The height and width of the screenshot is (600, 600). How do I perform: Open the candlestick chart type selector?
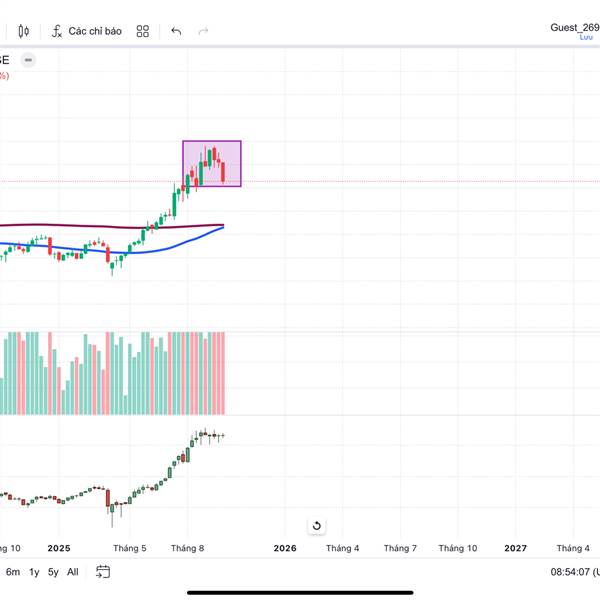point(23,31)
